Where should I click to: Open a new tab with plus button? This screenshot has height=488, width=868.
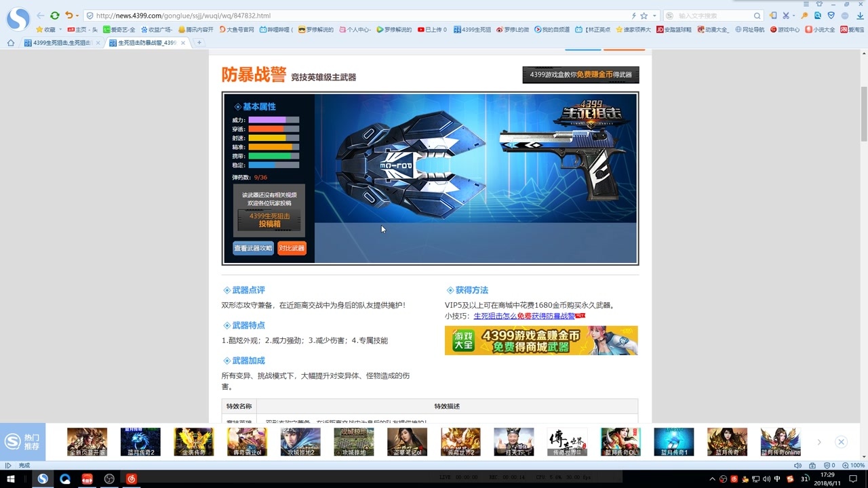199,43
